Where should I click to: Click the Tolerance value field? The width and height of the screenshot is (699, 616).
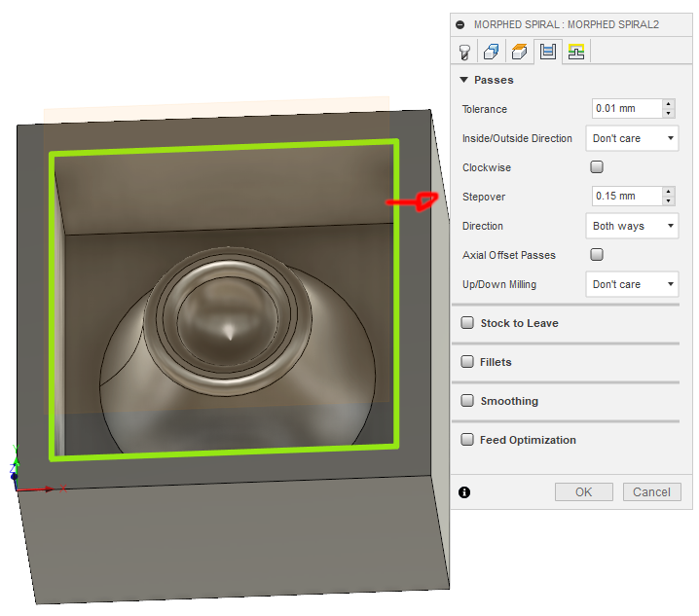(627, 108)
